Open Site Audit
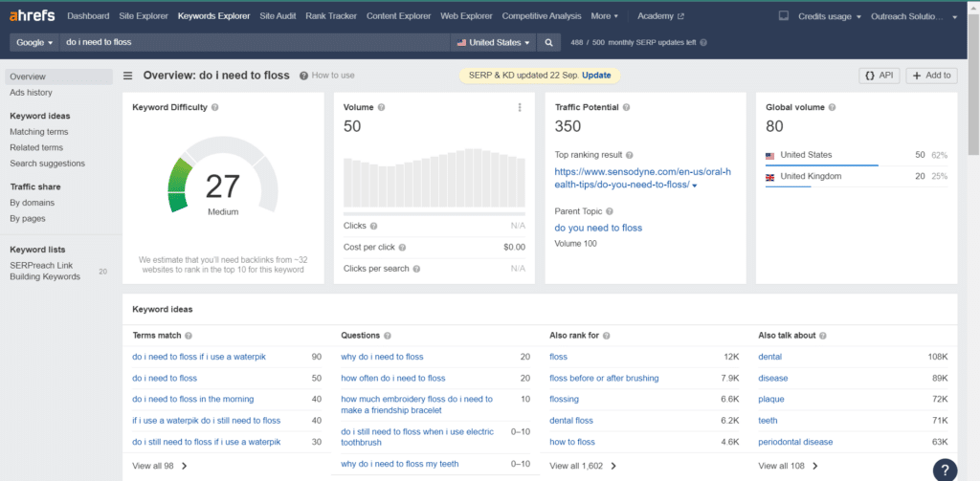 pos(278,16)
